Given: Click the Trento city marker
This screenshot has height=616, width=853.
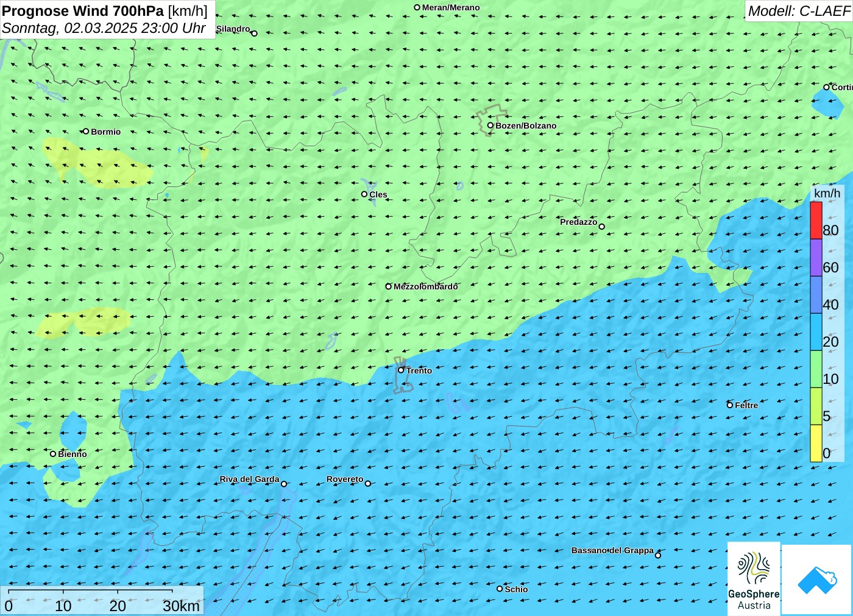Looking at the screenshot, I should click(401, 370).
